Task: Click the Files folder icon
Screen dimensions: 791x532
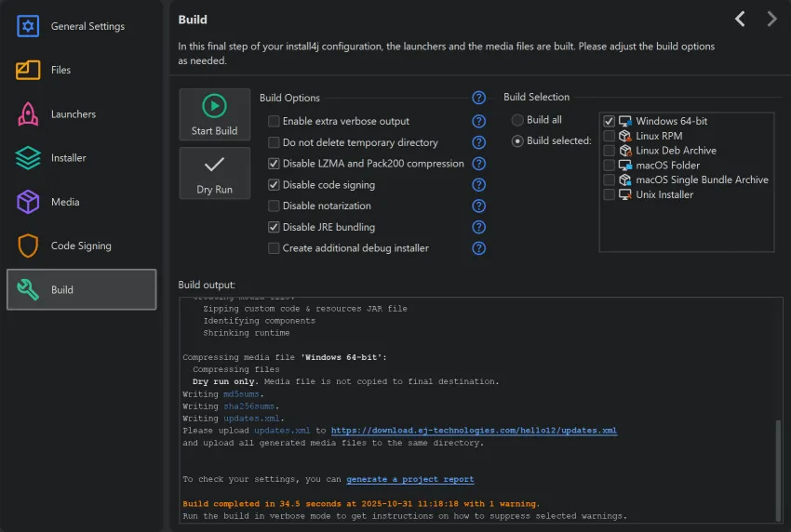Action: tap(28, 70)
